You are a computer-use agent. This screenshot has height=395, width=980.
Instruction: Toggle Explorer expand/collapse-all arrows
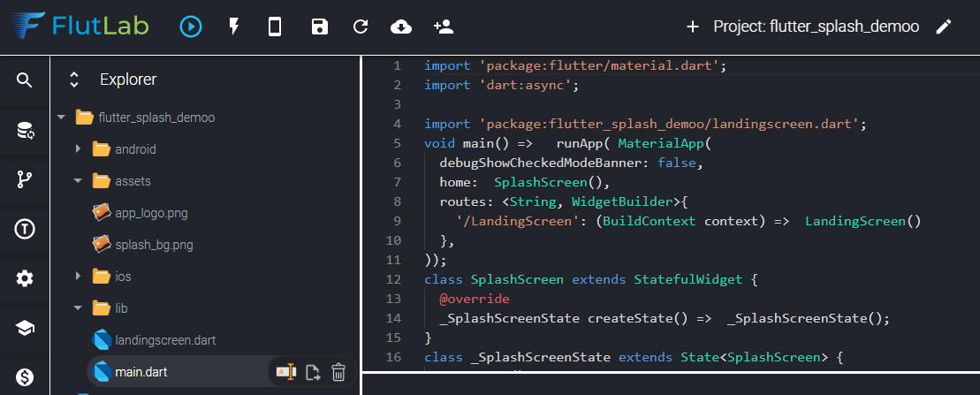73,80
